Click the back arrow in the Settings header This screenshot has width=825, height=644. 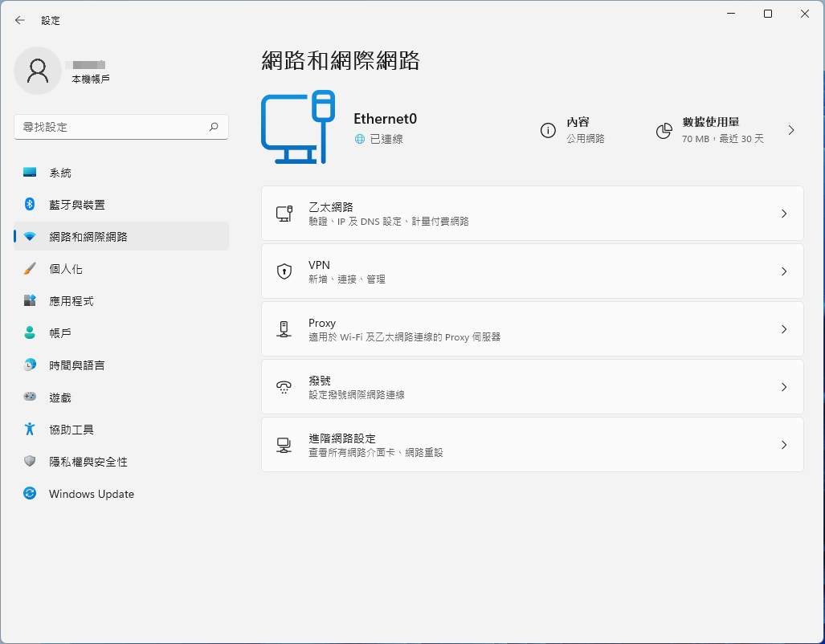pos(20,20)
